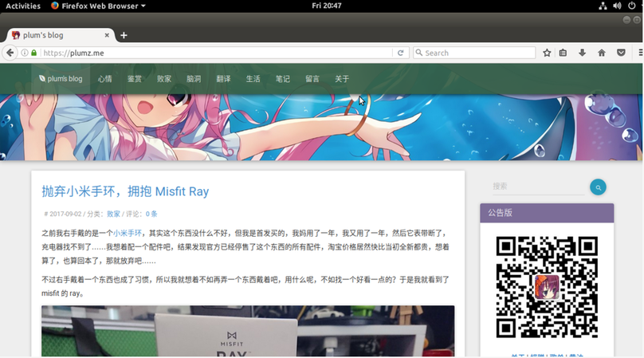Viewport: 644px width, 358px height.
Task: Click the blue round search button in the sidebar
Action: click(x=598, y=187)
